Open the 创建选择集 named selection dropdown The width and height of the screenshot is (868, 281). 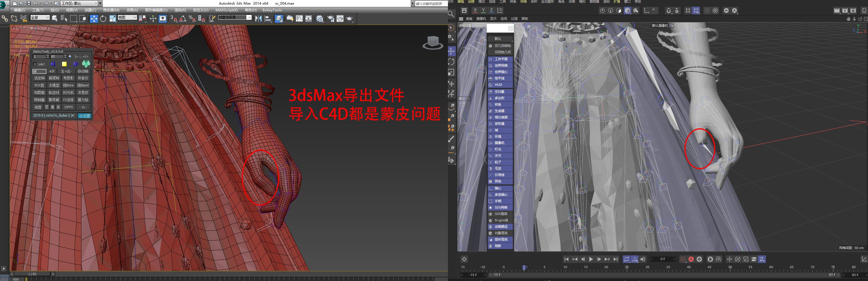[x=234, y=17]
